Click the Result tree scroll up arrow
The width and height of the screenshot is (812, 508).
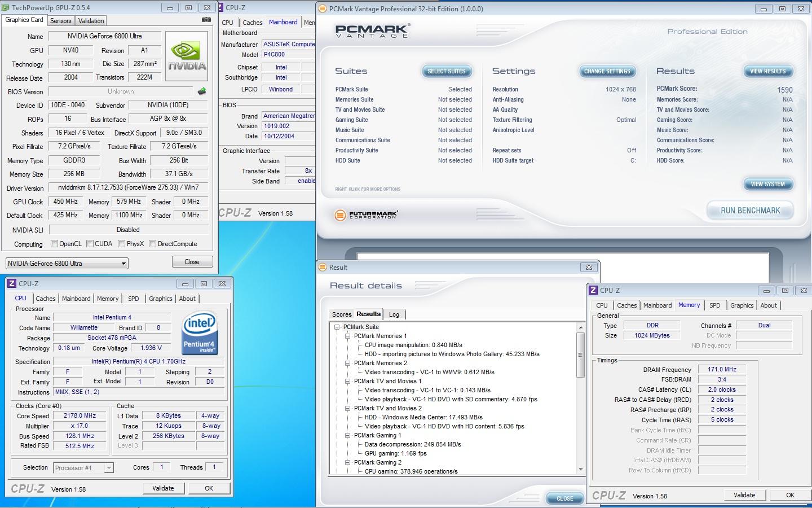coord(580,327)
